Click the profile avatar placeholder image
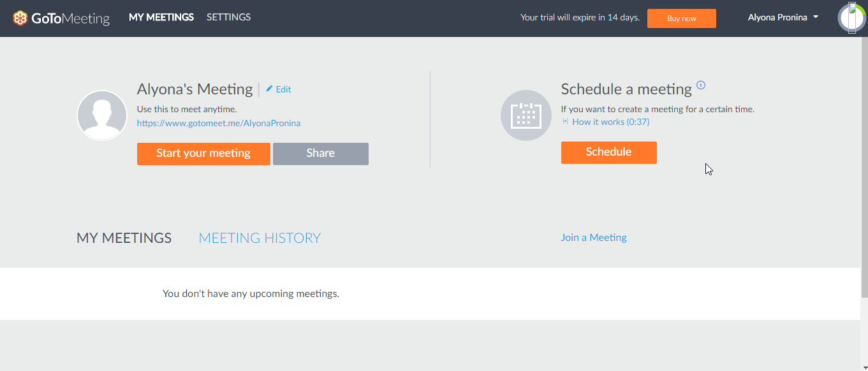Viewport: 868px width, 371px height. [101, 115]
